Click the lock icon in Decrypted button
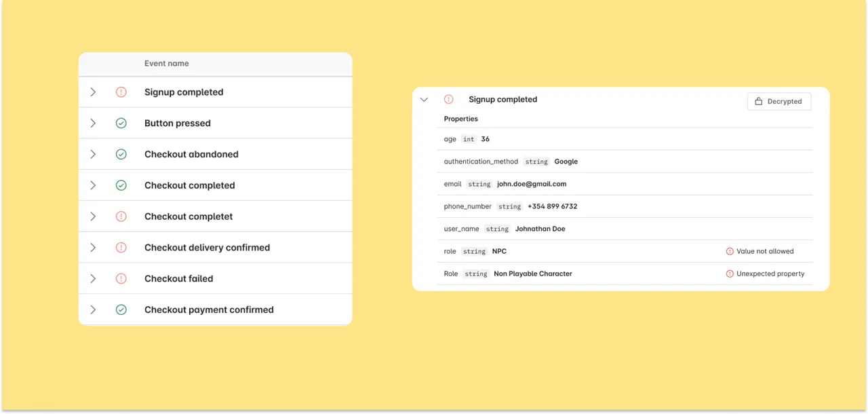The width and height of the screenshot is (868, 414). 759,101
